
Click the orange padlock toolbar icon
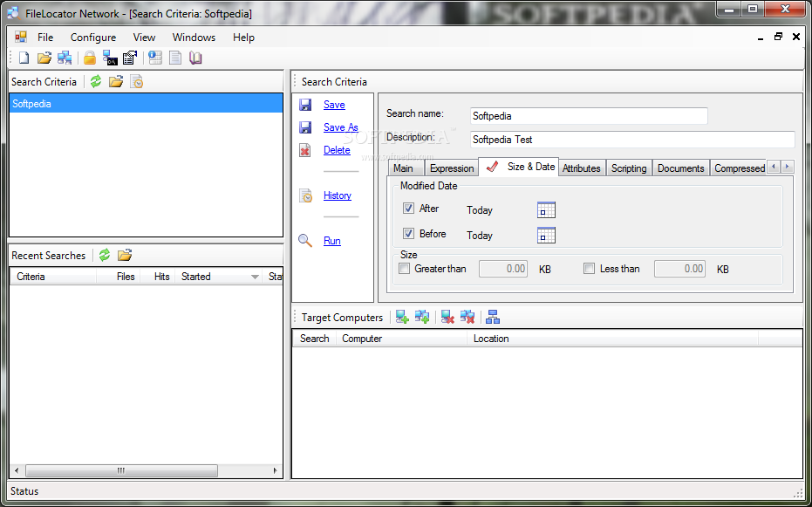(x=90, y=58)
